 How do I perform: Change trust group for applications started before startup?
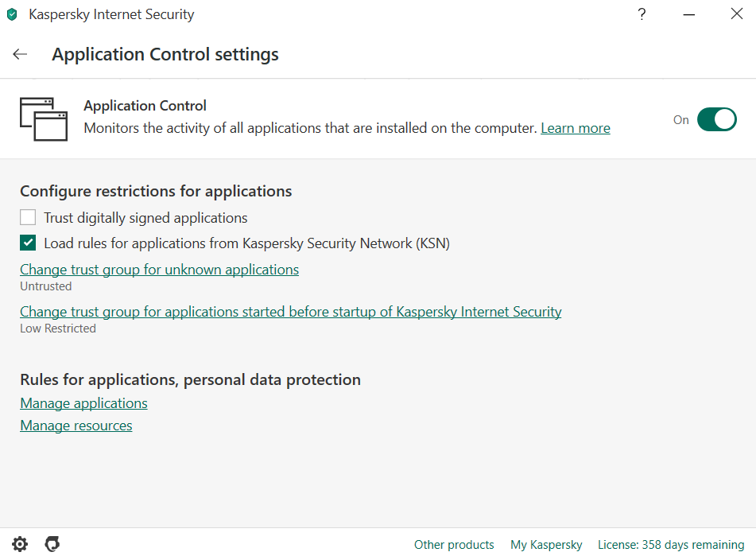[x=290, y=312]
